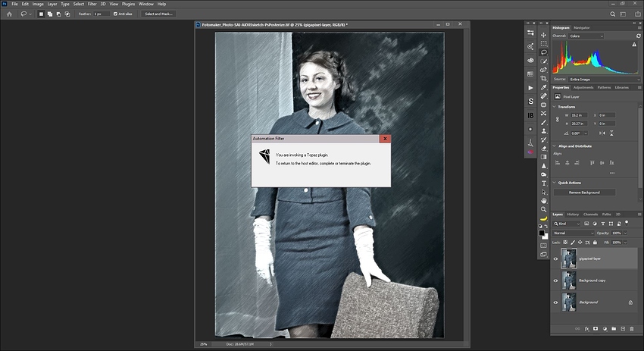Click the Home icon in options bar
Viewport: 644px width, 351px height.
pos(9,14)
